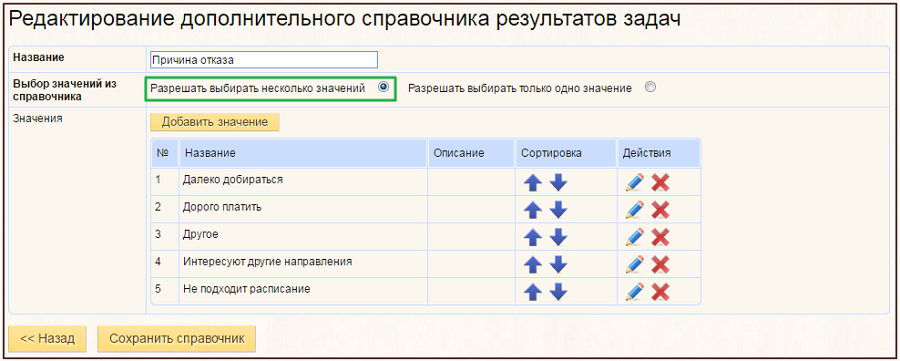The width and height of the screenshot is (900, 361).
Task: Click 'Добавить значение' button
Action: pyautogui.click(x=215, y=122)
